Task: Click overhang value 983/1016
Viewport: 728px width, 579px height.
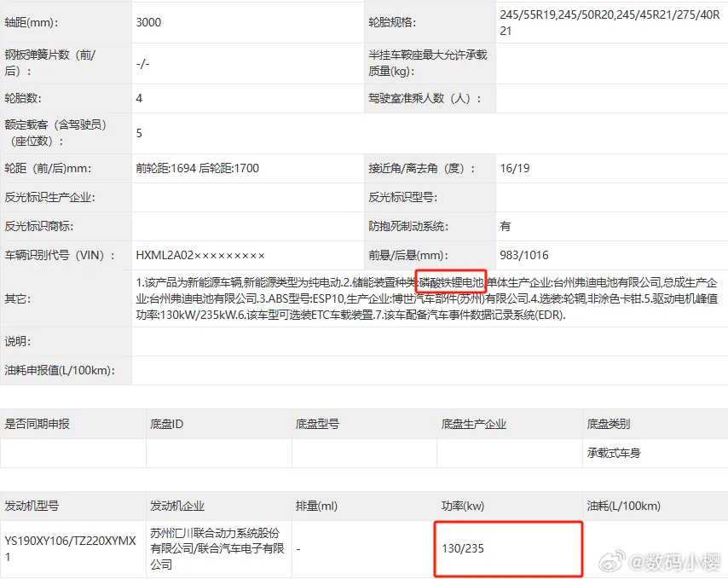Action: click(524, 255)
